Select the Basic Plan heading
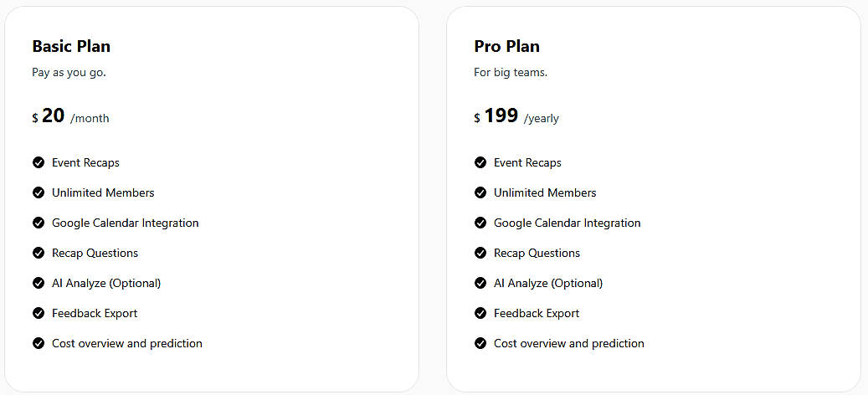This screenshot has width=868, height=395. point(71,46)
